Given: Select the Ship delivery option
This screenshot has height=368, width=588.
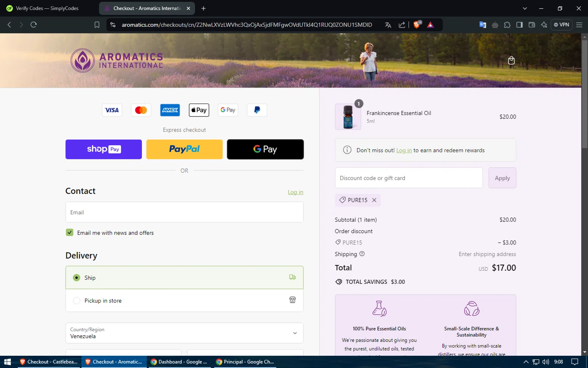Looking at the screenshot, I should pyautogui.click(x=184, y=277).
